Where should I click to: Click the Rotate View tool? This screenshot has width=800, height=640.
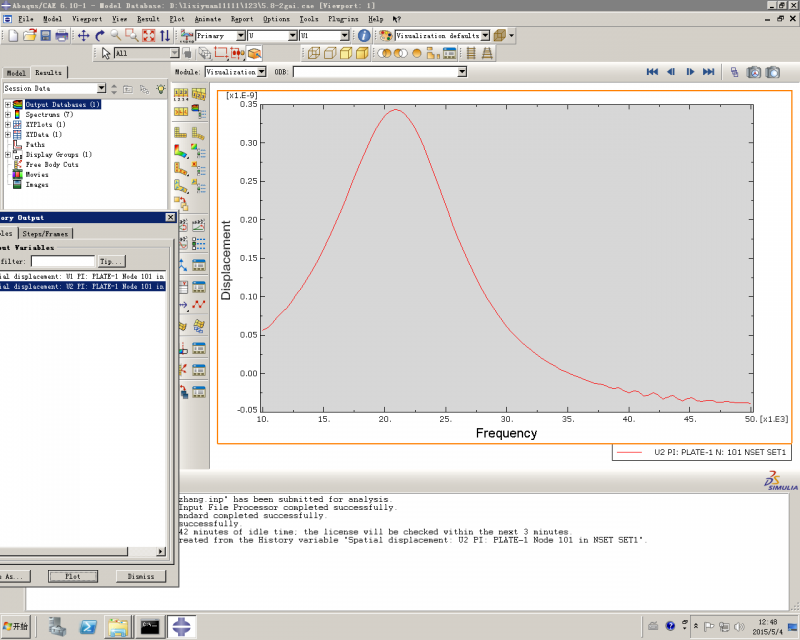pos(100,36)
